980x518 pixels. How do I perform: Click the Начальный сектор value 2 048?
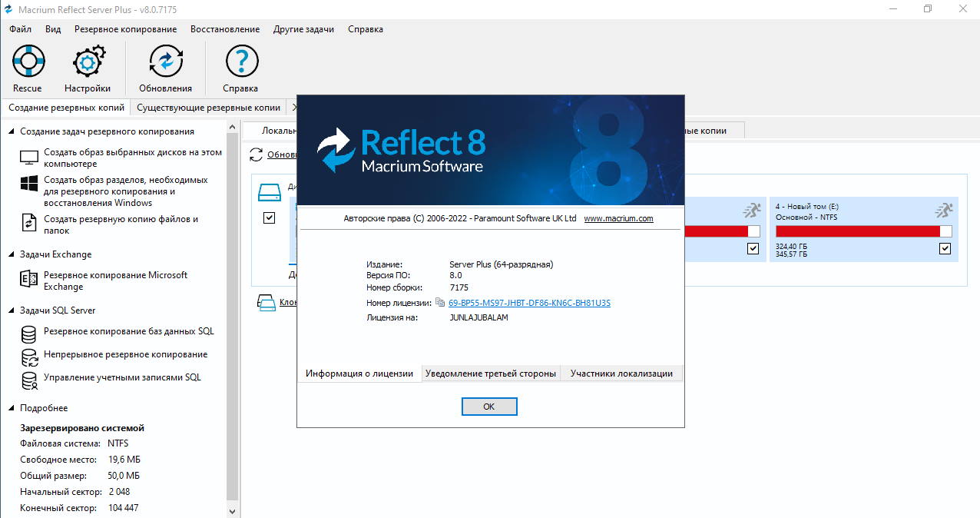[119, 492]
